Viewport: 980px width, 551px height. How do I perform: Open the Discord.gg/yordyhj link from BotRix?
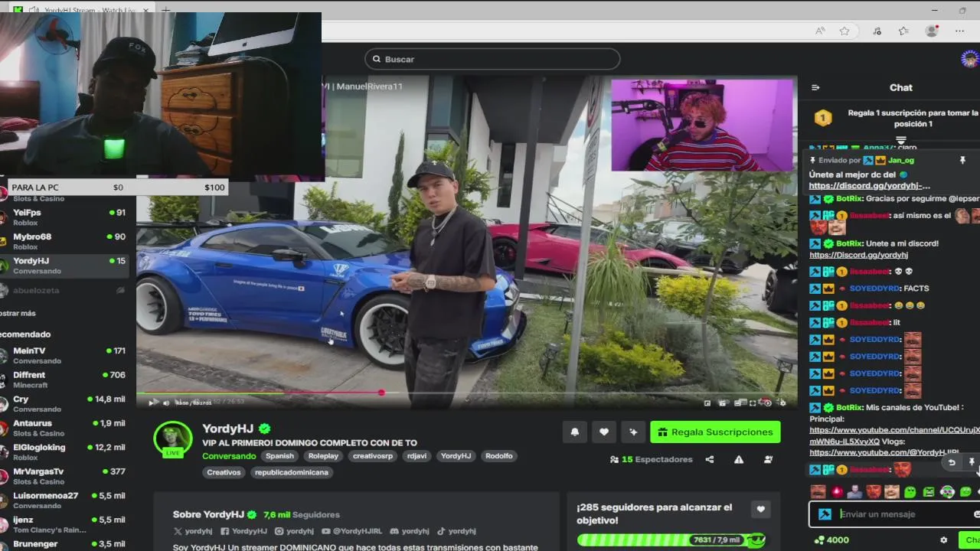click(x=858, y=255)
